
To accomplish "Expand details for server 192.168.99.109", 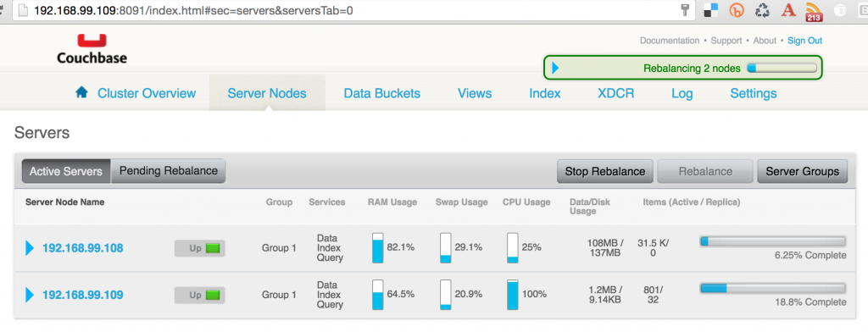I will pyautogui.click(x=30, y=295).
